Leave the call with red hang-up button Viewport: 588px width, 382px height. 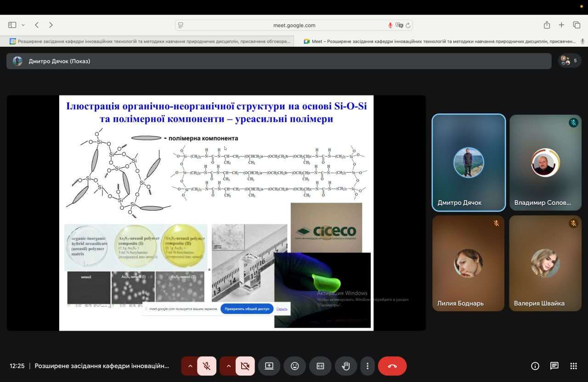[392, 366]
